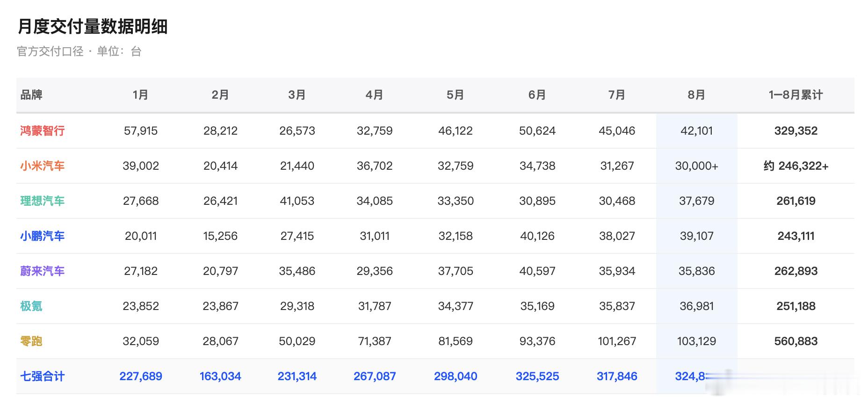Select the 1—8月累计 column header
The height and width of the screenshot is (404, 868).
(x=796, y=95)
